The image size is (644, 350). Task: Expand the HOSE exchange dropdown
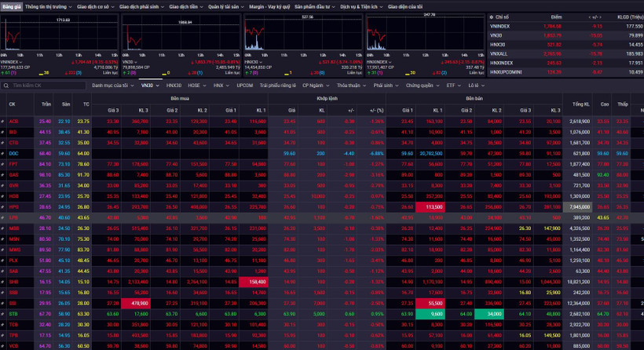(197, 85)
